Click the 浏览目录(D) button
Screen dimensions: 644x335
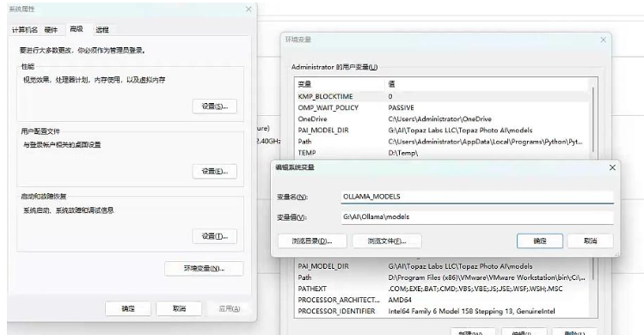coord(312,241)
